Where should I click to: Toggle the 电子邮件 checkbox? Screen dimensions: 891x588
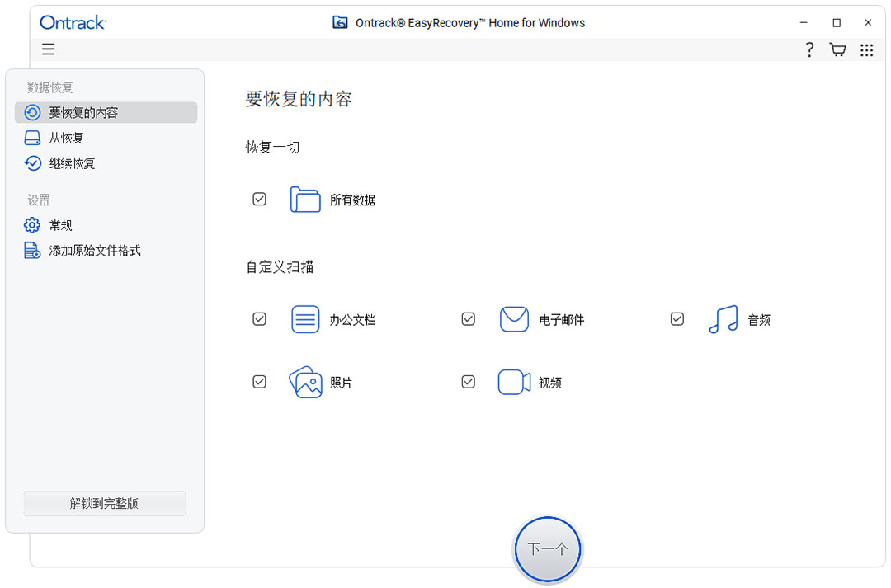(468, 319)
